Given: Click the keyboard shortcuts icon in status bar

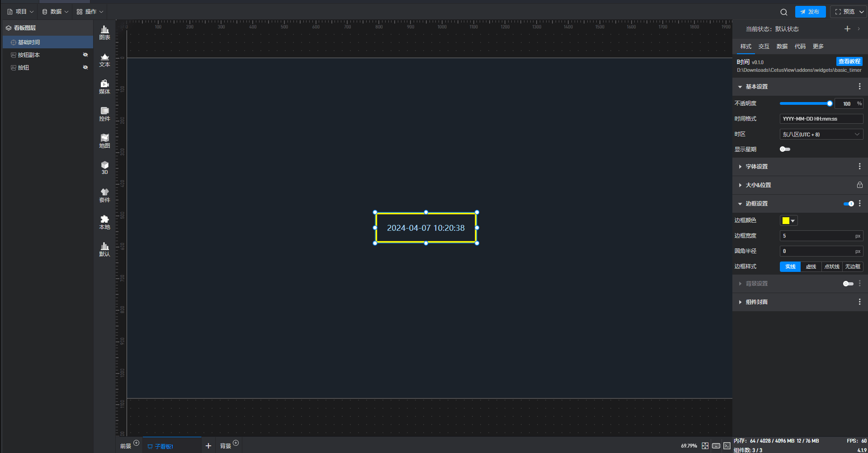Looking at the screenshot, I should point(716,446).
